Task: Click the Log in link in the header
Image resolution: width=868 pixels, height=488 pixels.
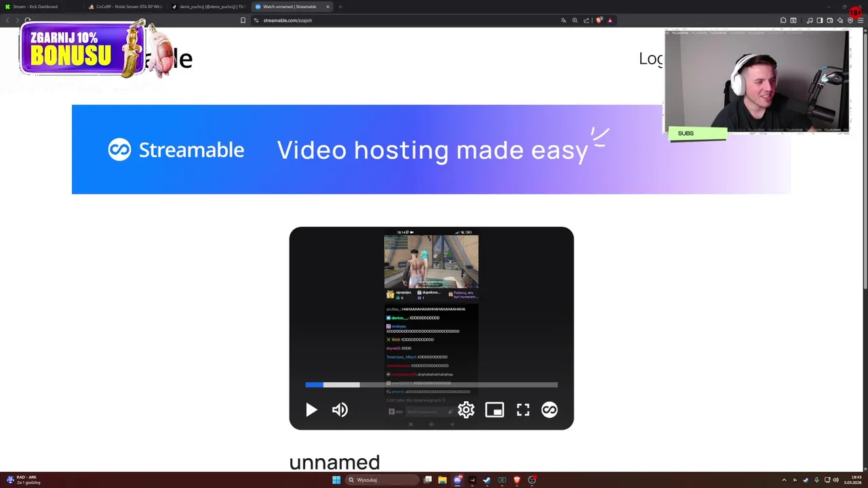Action: pyautogui.click(x=651, y=58)
